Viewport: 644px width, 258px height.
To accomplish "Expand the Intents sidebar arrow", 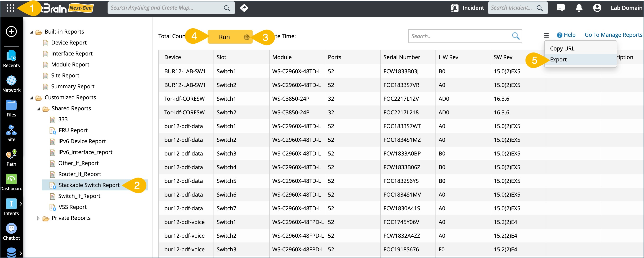I will pos(21,204).
